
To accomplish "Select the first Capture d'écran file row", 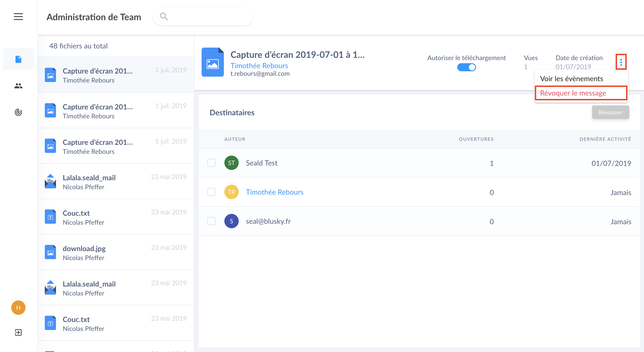I will coord(116,75).
